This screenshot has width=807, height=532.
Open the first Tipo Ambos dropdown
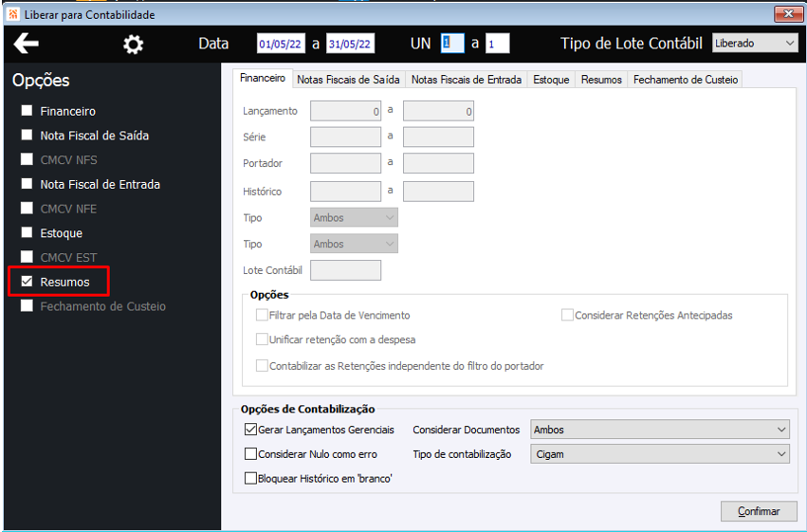point(354,218)
